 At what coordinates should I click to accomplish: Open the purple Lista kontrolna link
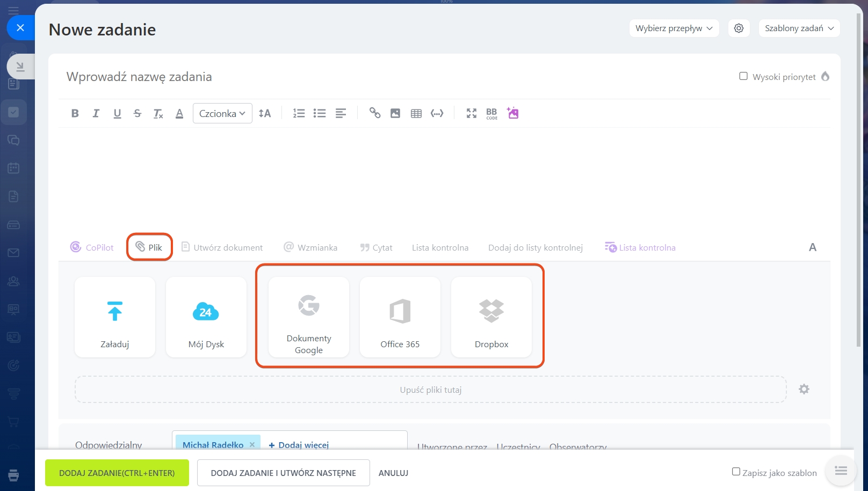[640, 247]
